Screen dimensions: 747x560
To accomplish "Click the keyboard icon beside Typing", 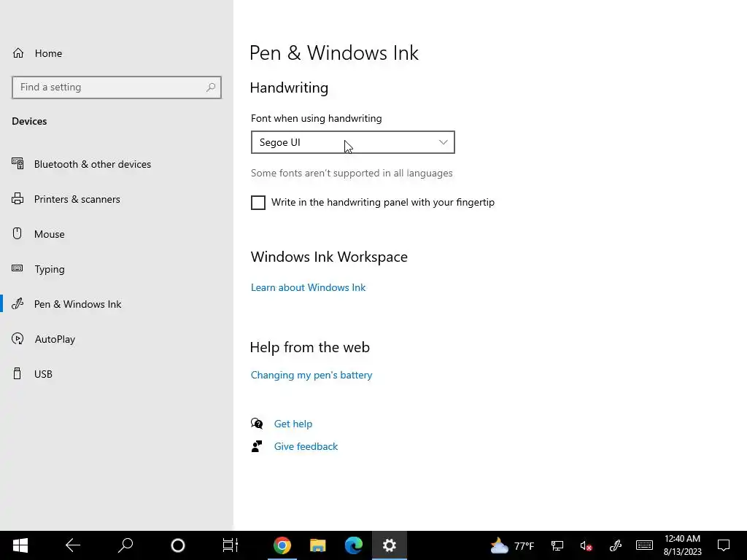I will pos(18,268).
